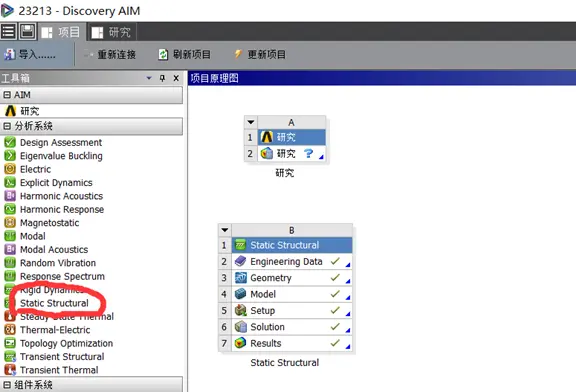Select Electric analysis icon
This screenshot has width=576, height=392.
pyautogui.click(x=10, y=169)
